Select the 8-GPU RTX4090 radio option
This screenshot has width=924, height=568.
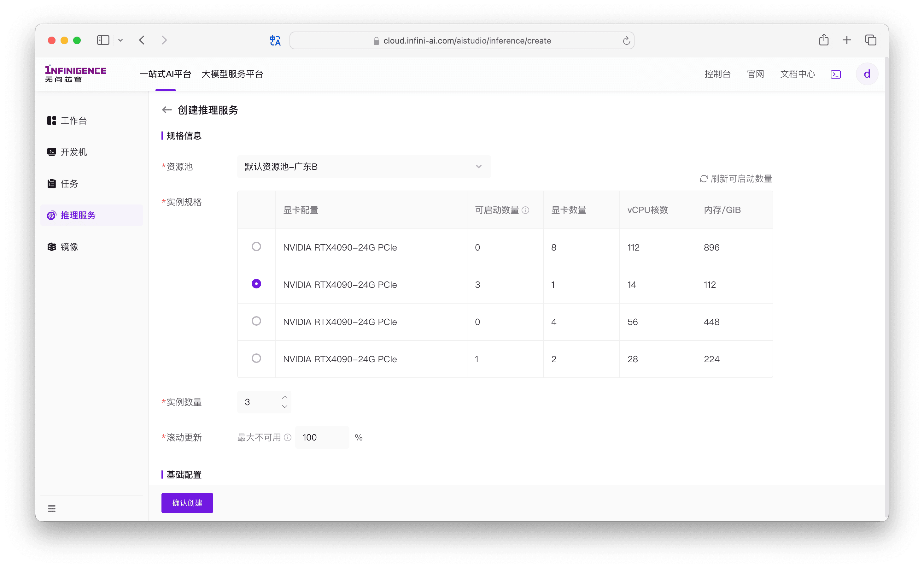click(256, 246)
